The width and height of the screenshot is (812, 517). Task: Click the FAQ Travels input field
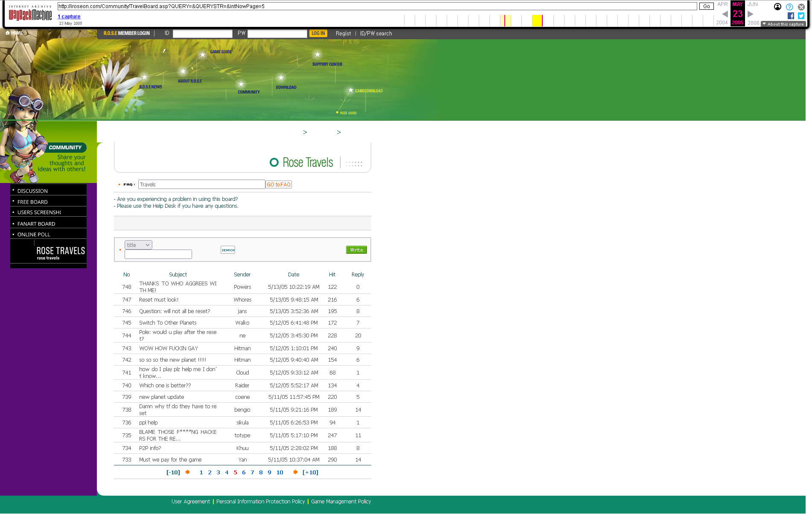tap(202, 184)
